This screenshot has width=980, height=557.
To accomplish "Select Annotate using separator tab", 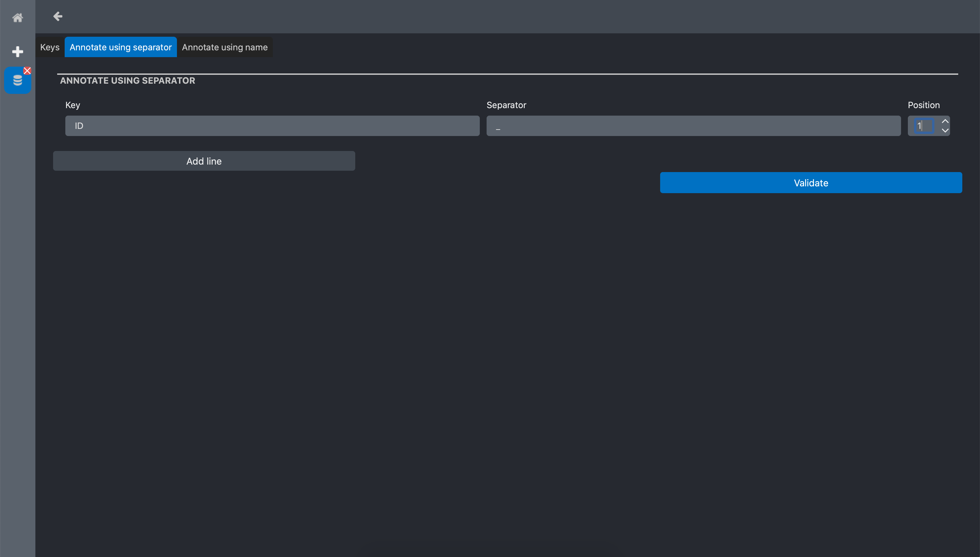I will pyautogui.click(x=120, y=47).
